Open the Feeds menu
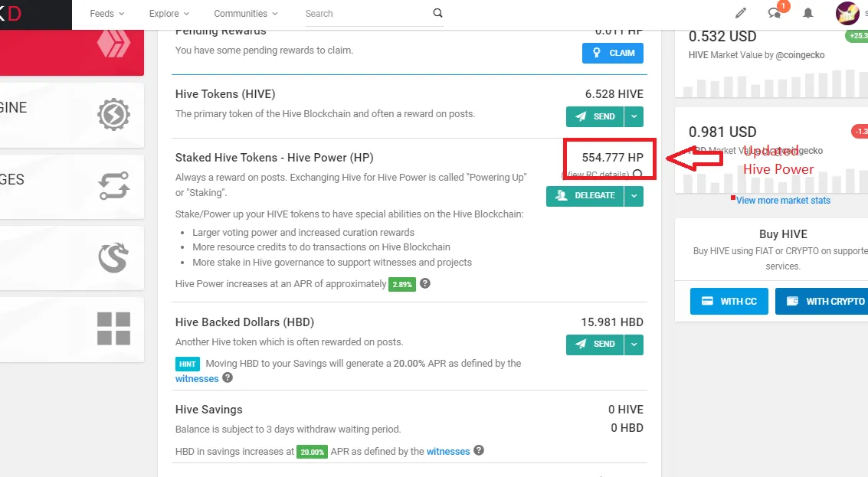Image resolution: width=868 pixels, height=477 pixels. pos(106,13)
